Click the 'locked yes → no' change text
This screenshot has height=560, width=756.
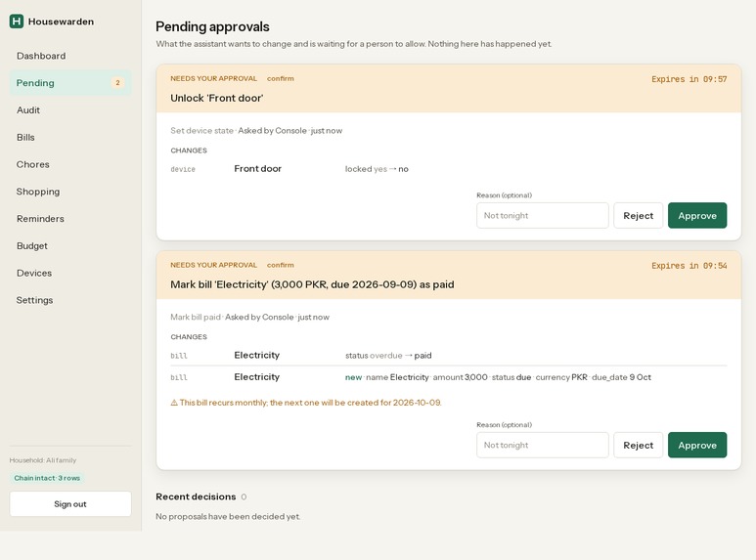point(377,169)
